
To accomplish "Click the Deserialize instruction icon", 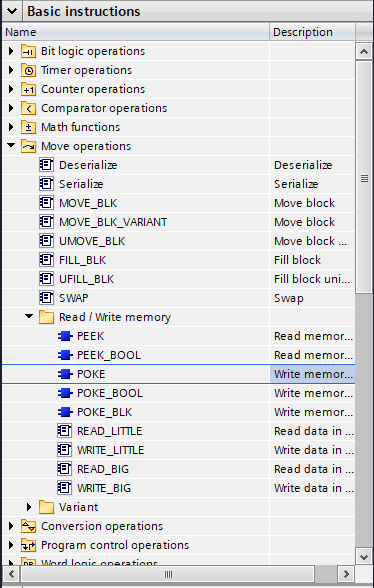I will tap(47, 165).
